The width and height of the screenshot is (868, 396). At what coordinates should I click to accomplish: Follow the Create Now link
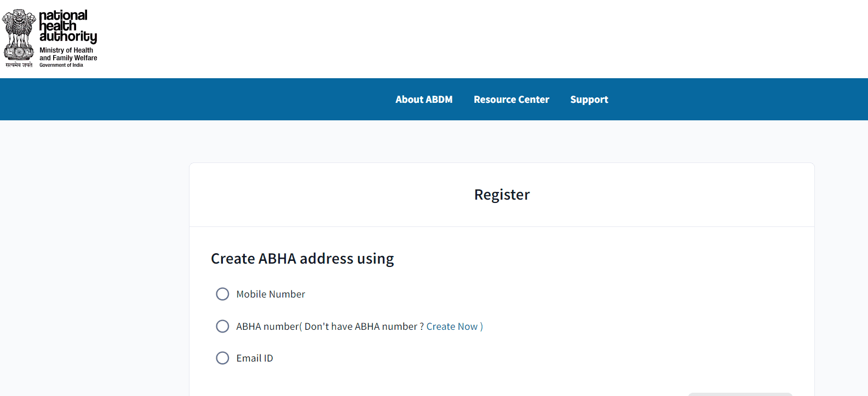click(x=452, y=327)
